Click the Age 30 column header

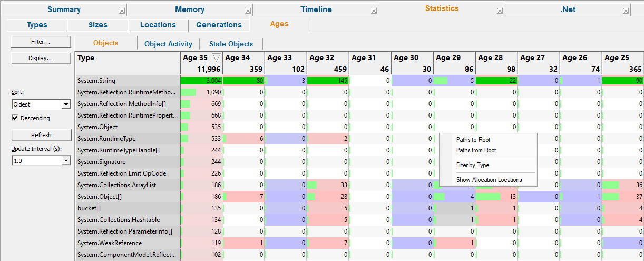point(412,63)
